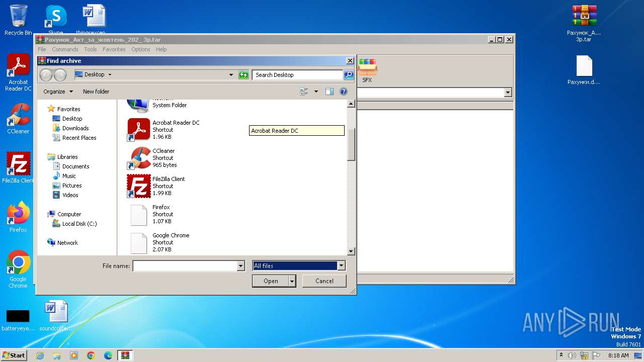Expand the WinRAR path dropdown

pyautogui.click(x=508, y=93)
